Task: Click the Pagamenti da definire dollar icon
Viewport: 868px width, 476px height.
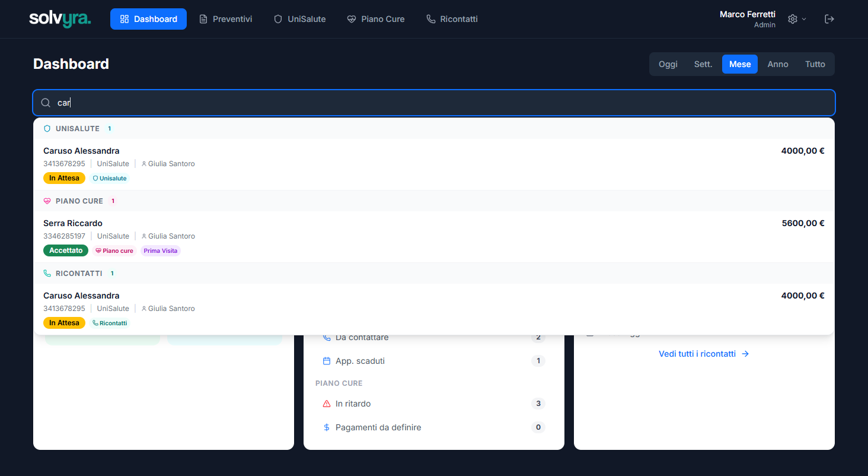Action: tap(326, 427)
